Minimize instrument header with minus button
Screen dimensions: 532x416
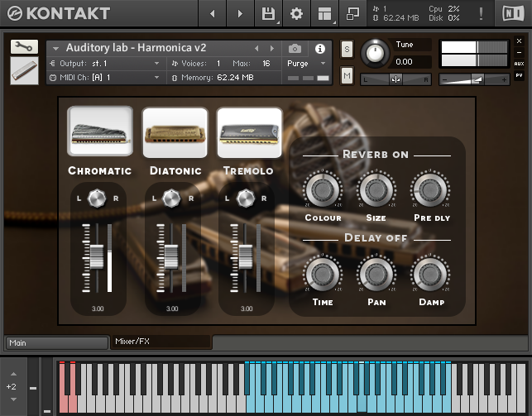click(519, 53)
